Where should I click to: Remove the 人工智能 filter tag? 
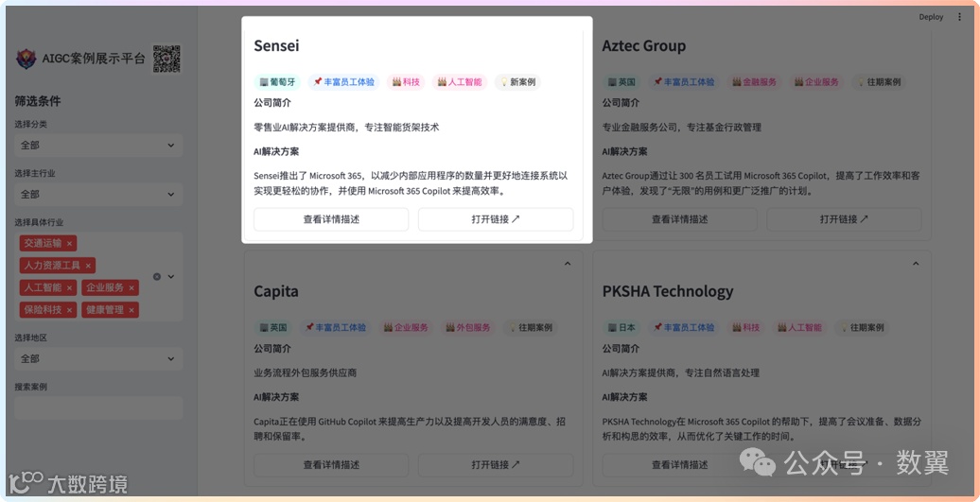pyautogui.click(x=69, y=287)
